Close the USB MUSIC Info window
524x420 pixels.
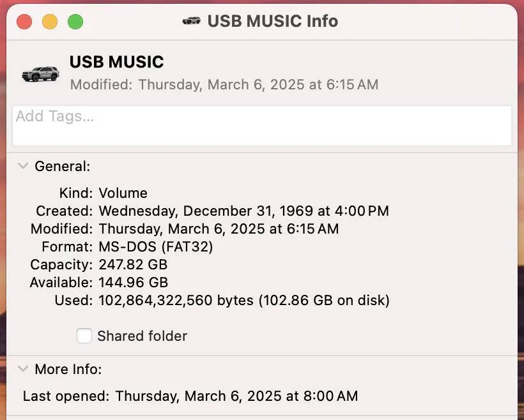coord(24,22)
